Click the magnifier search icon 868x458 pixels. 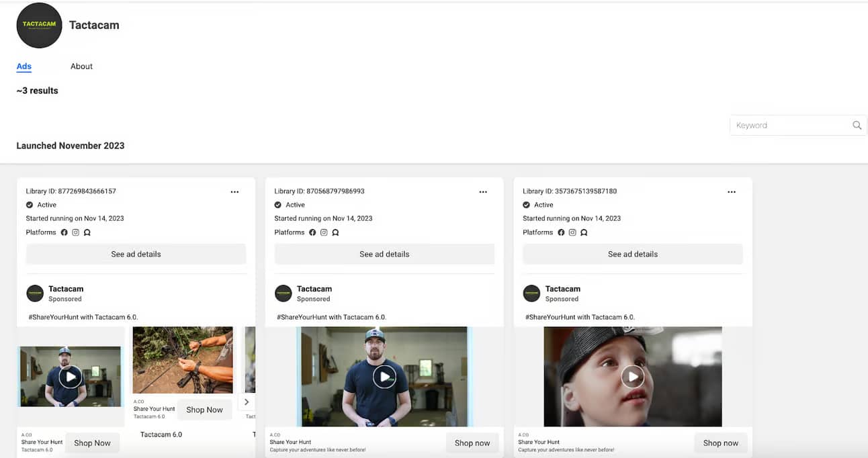click(857, 125)
